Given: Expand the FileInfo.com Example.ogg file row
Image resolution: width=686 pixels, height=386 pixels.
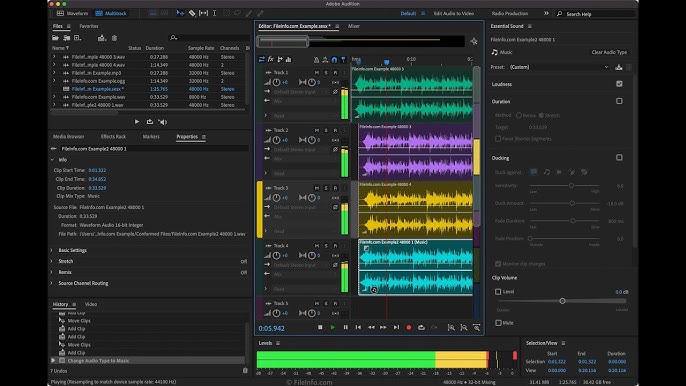Looking at the screenshot, I should (x=54, y=81).
